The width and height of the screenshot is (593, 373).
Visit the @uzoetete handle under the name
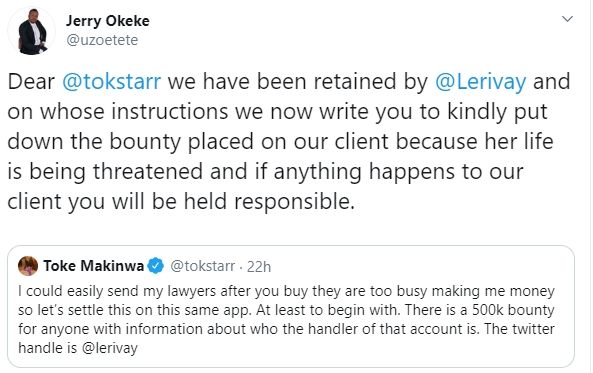[x=102, y=40]
